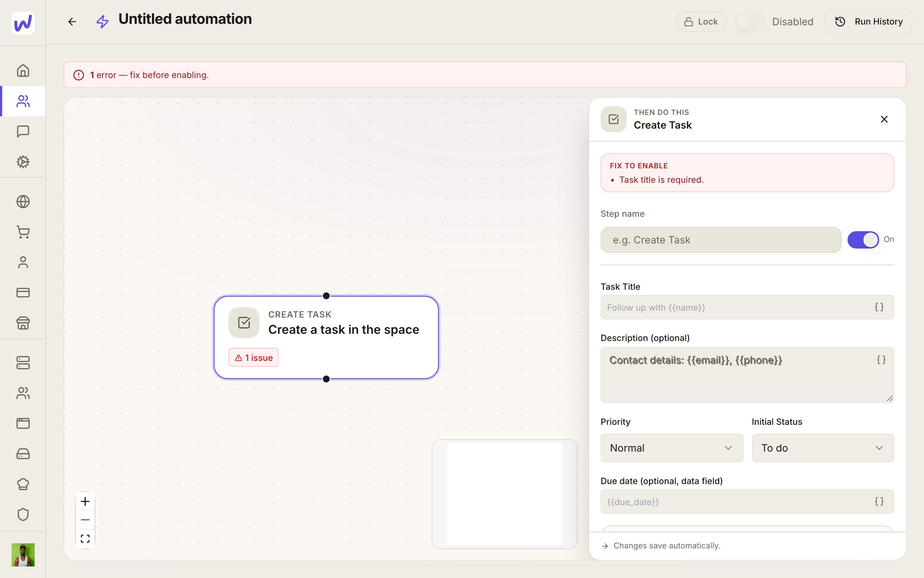Image resolution: width=924 pixels, height=578 pixels.
Task: Click the Lock button
Action: 701,22
